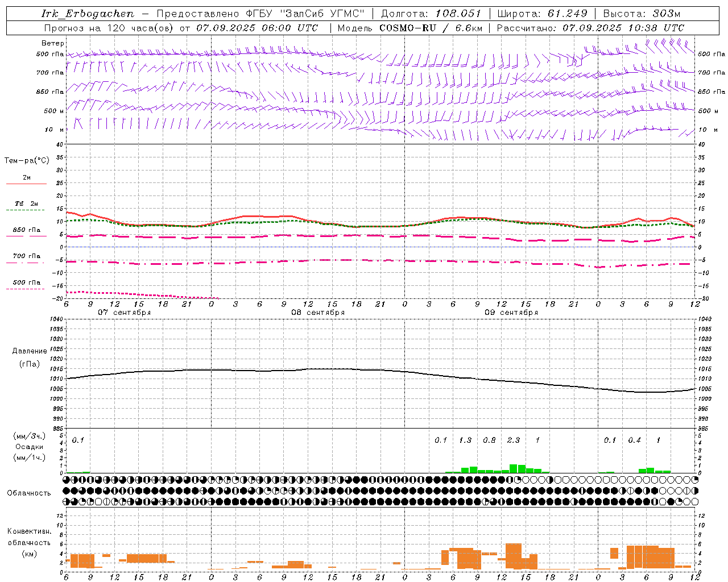Image resolution: width=728 pixels, height=582 pixels.
Task: Click the '(мм/1ч.)' unit label
Action: coord(29,458)
